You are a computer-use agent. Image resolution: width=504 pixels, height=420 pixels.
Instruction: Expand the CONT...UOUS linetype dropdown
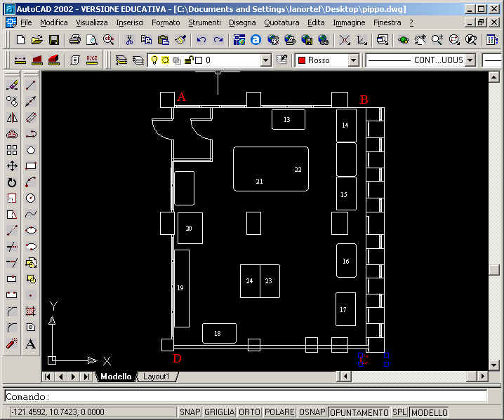[470, 60]
